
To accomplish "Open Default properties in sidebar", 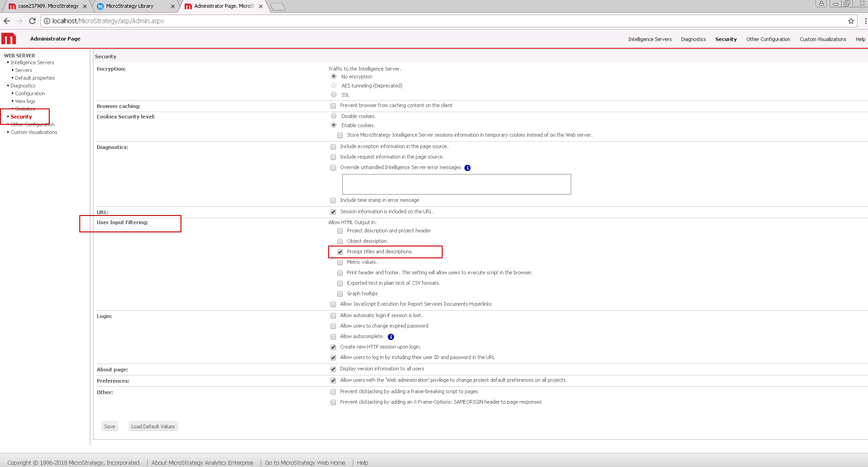I will point(35,78).
